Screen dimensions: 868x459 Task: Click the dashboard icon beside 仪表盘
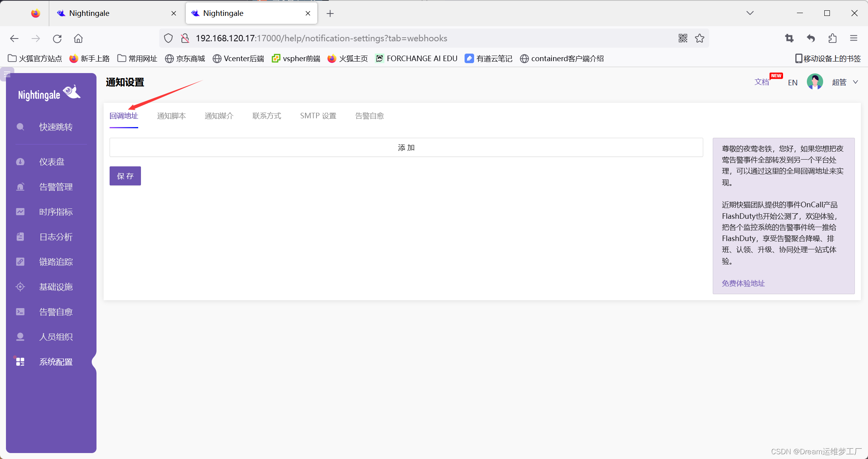click(20, 162)
